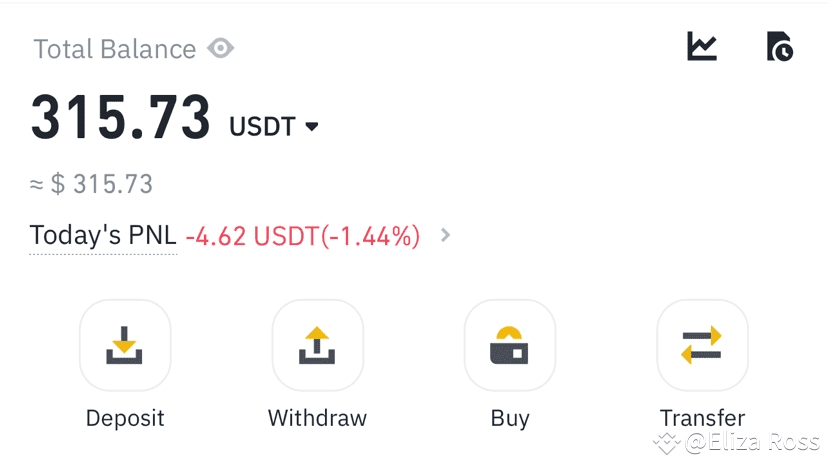
Task: Click the Deposit text label
Action: (125, 419)
